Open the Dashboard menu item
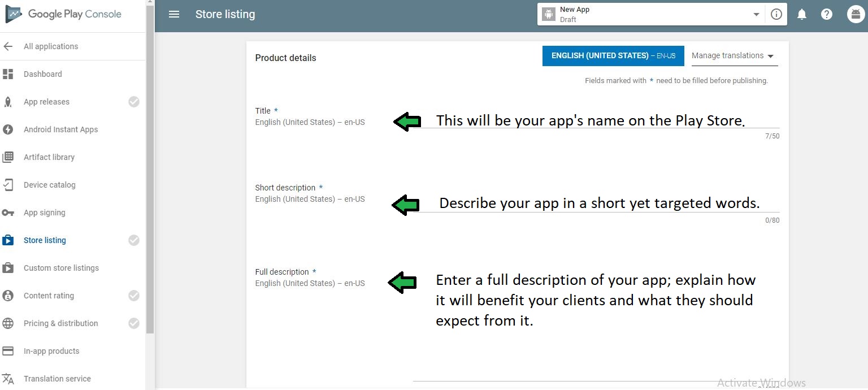Viewport: 868px width, 390px height. click(43, 74)
